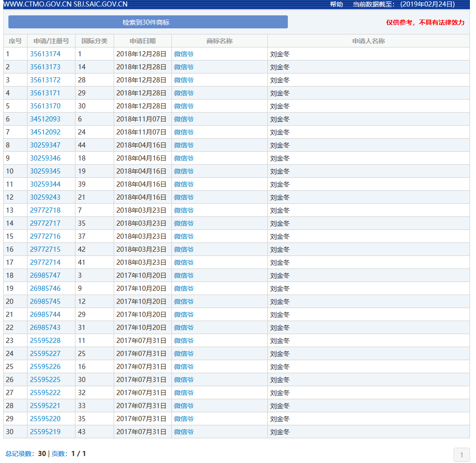Screen dimensions: 476x463
Task: Click the 申请日期 column header
Action: [143, 41]
